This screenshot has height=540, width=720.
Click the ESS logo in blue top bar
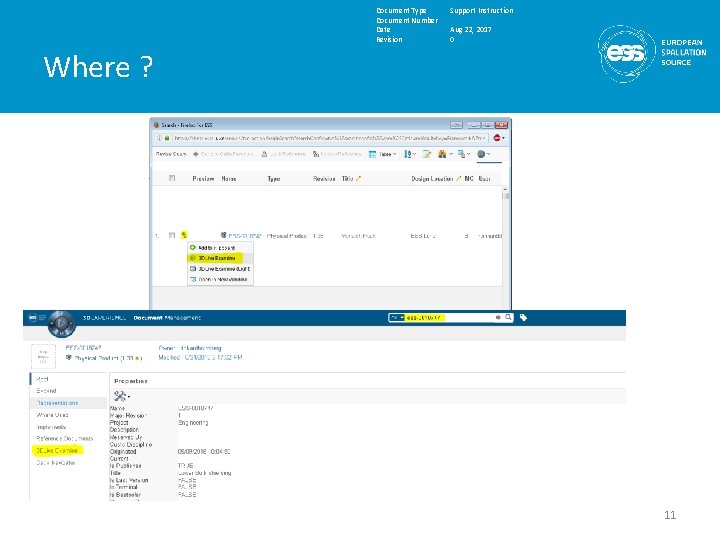coord(33,317)
